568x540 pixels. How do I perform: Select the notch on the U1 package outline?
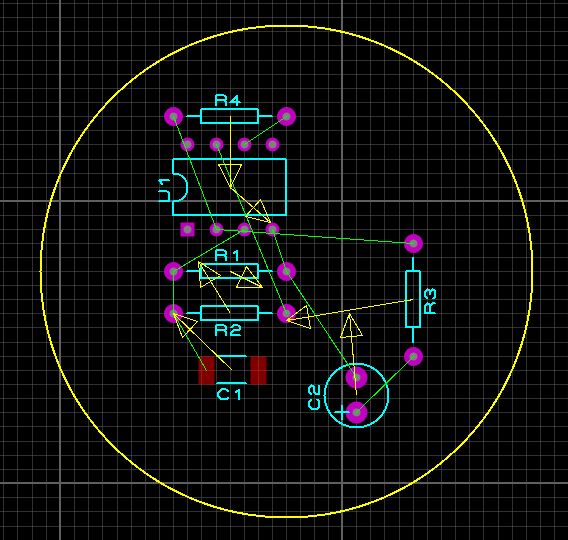coord(180,187)
